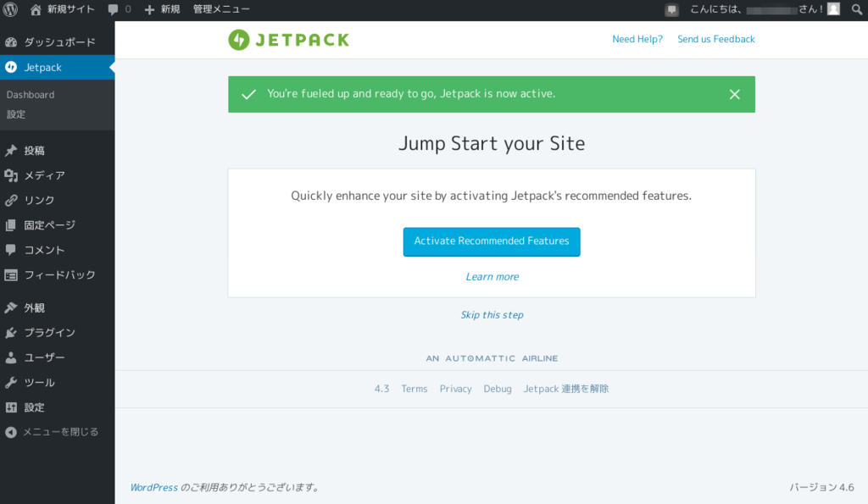868x504 pixels.
Task: Open the 新規サイト site name label
Action: pyautogui.click(x=71, y=9)
